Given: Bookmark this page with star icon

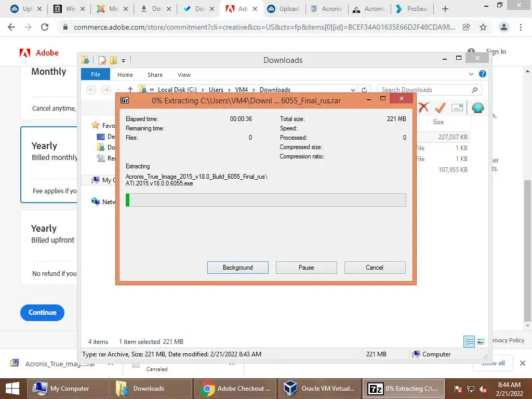Looking at the screenshot, I should pyautogui.click(x=483, y=27).
